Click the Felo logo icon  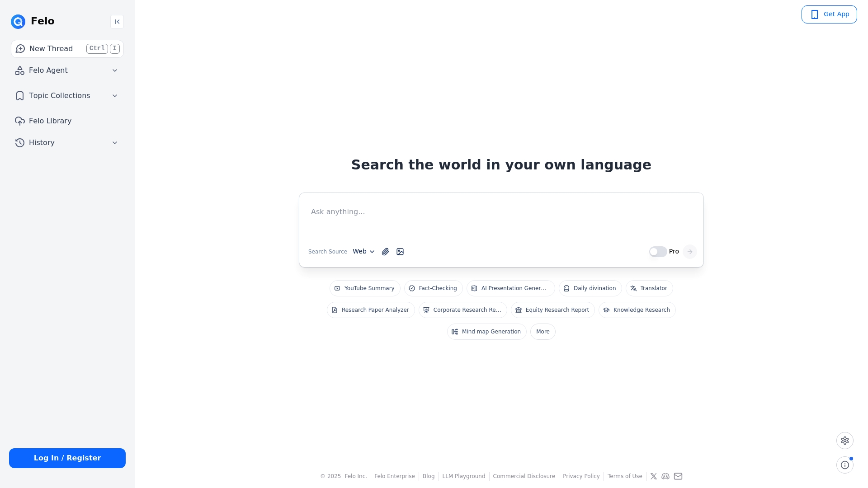[18, 21]
